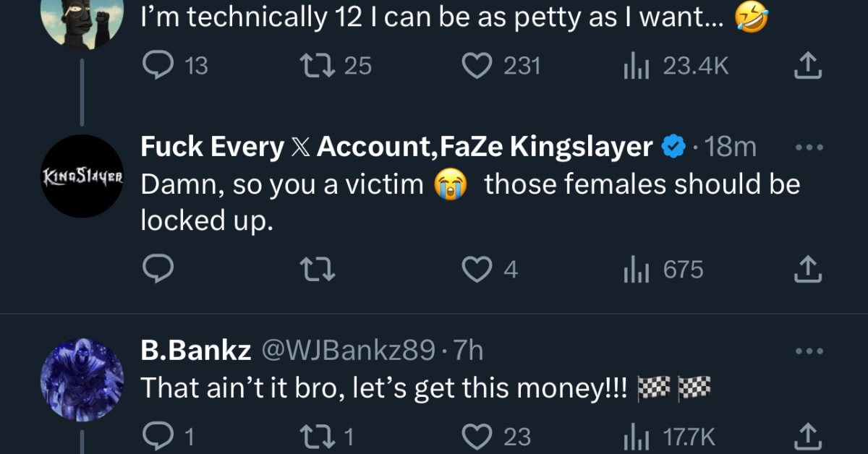Reply to the 'Damn, so you a victim' tweet

pos(157,270)
